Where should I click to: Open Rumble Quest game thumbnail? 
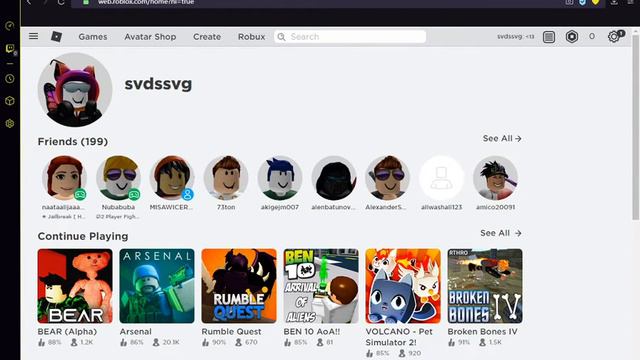point(239,286)
